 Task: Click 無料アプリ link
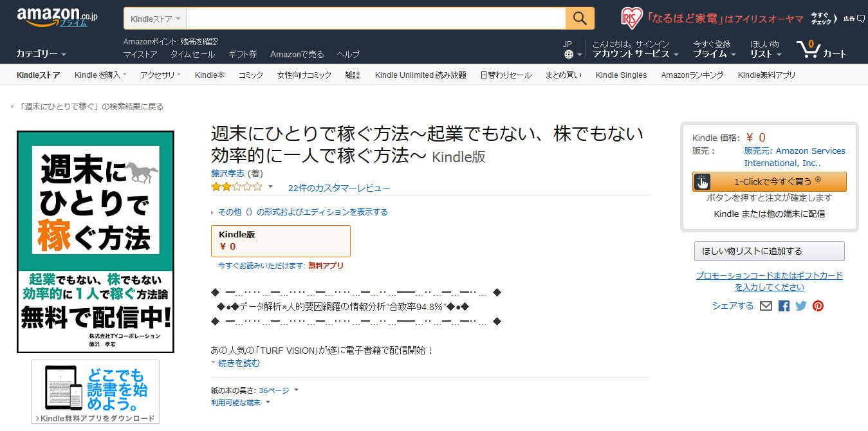[326, 265]
